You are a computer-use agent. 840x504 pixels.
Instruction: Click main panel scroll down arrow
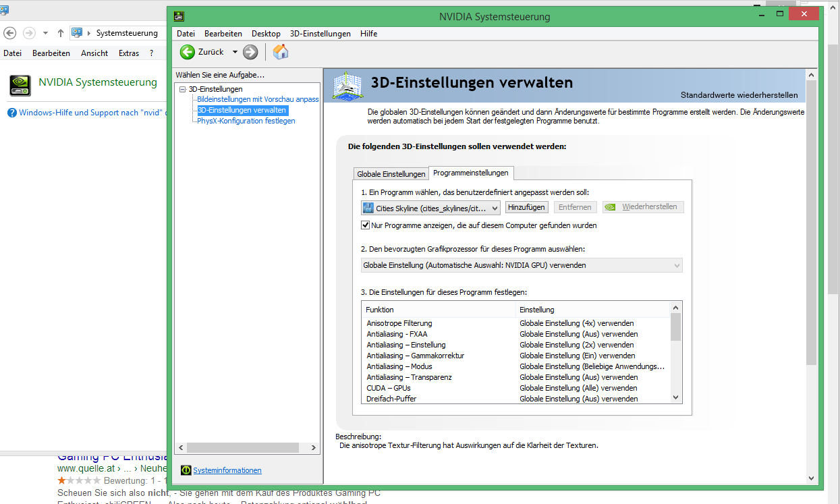[x=812, y=478]
